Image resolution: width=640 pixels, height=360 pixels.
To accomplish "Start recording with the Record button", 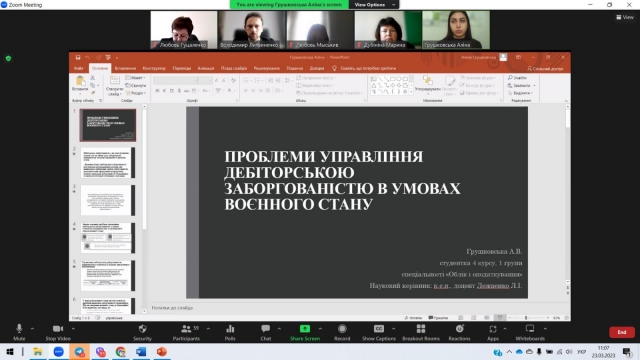I will pyautogui.click(x=342, y=332).
